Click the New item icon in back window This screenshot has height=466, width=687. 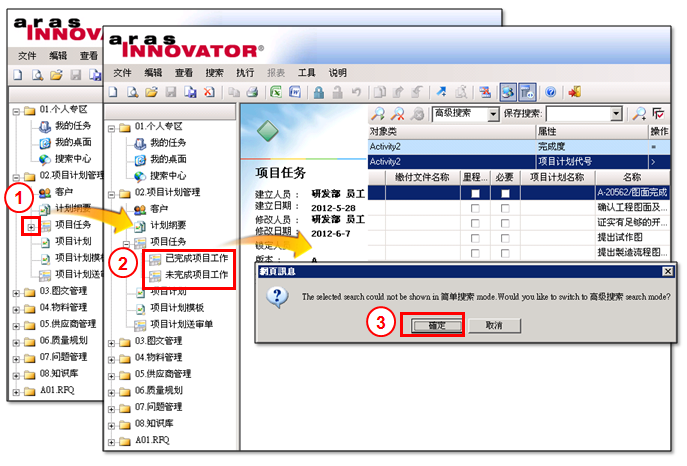(18, 75)
